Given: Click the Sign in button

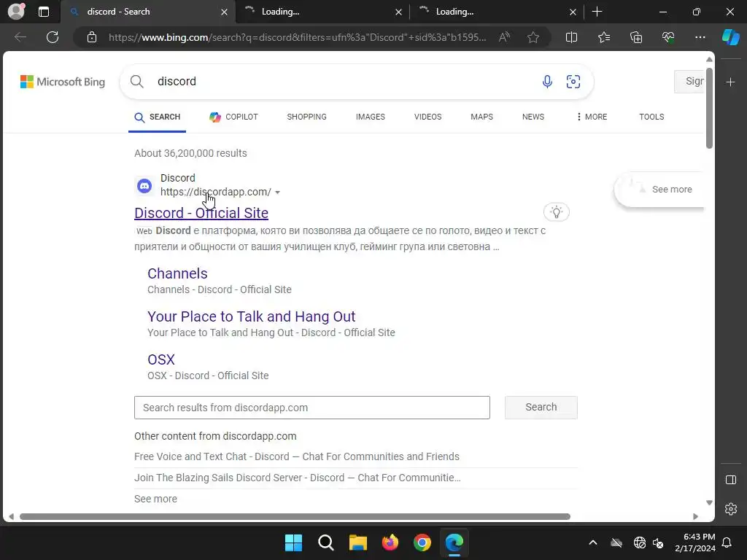Looking at the screenshot, I should tap(689, 82).
